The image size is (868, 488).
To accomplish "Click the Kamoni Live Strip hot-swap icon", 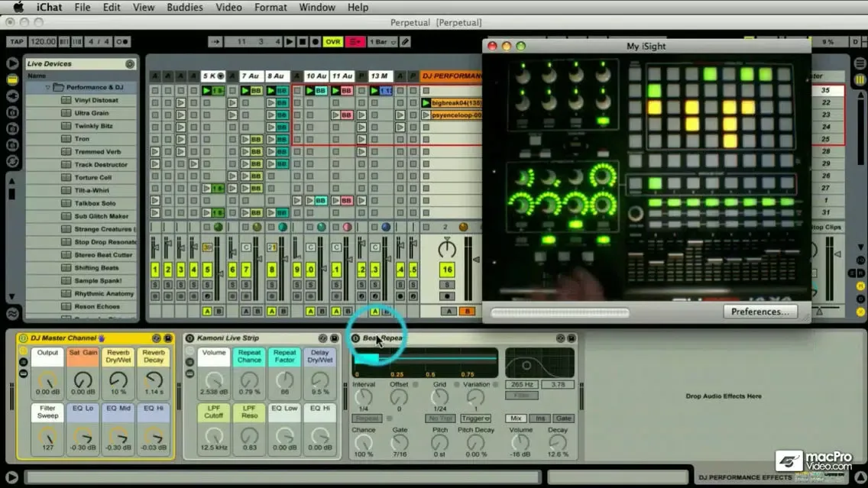I will pos(322,338).
